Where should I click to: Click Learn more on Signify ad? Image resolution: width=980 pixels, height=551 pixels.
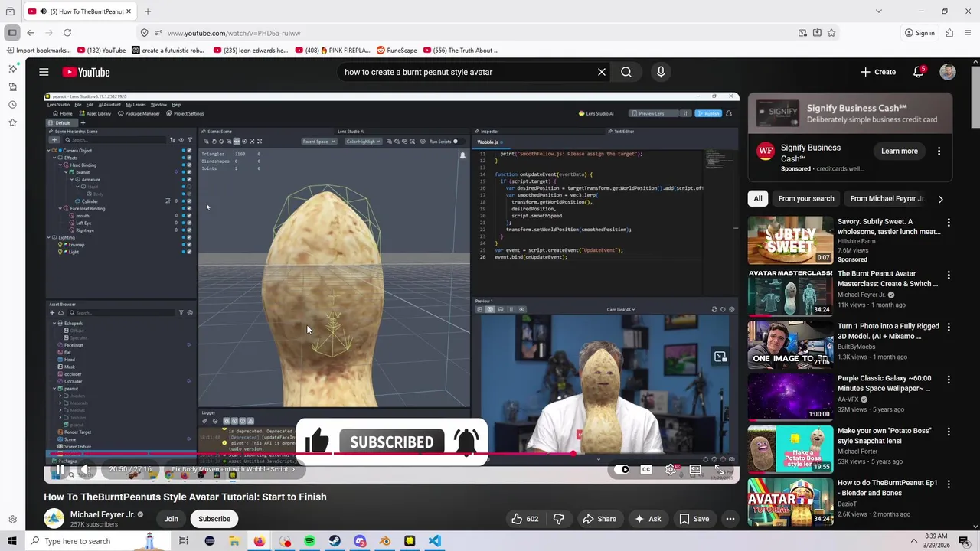(899, 151)
